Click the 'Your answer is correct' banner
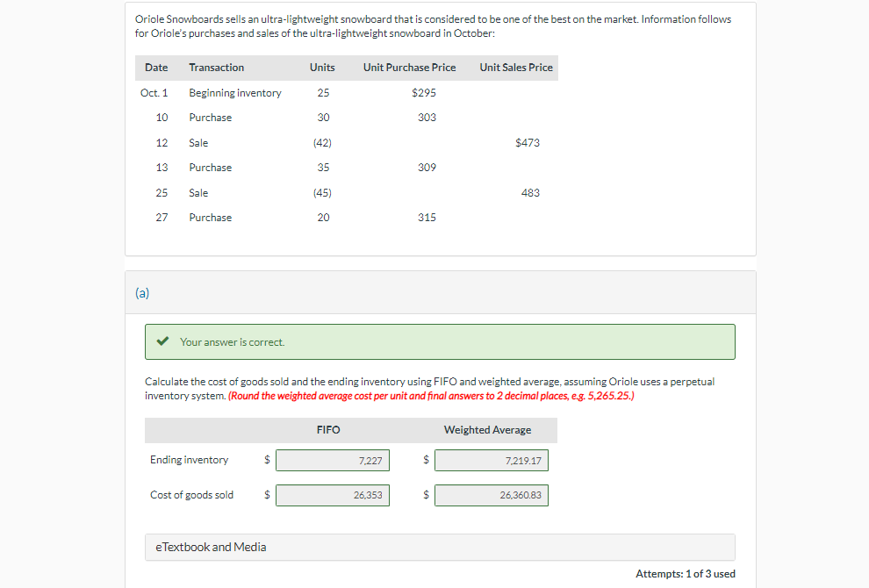The image size is (869, 588). [439, 341]
